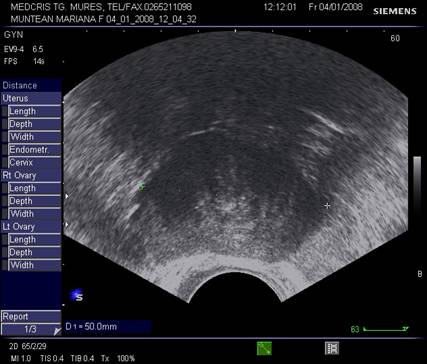427x364 pixels.
Task: Click the green 63 scale indicator
Action: tap(355, 329)
